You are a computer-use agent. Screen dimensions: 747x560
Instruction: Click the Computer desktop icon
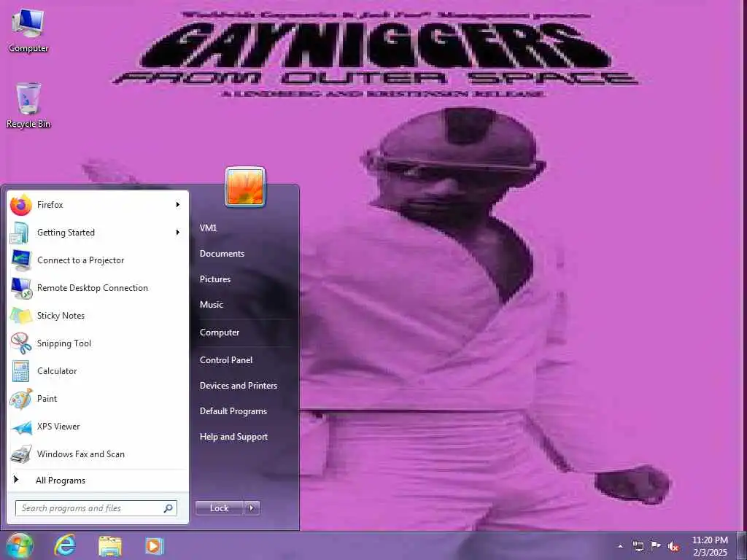click(x=28, y=31)
